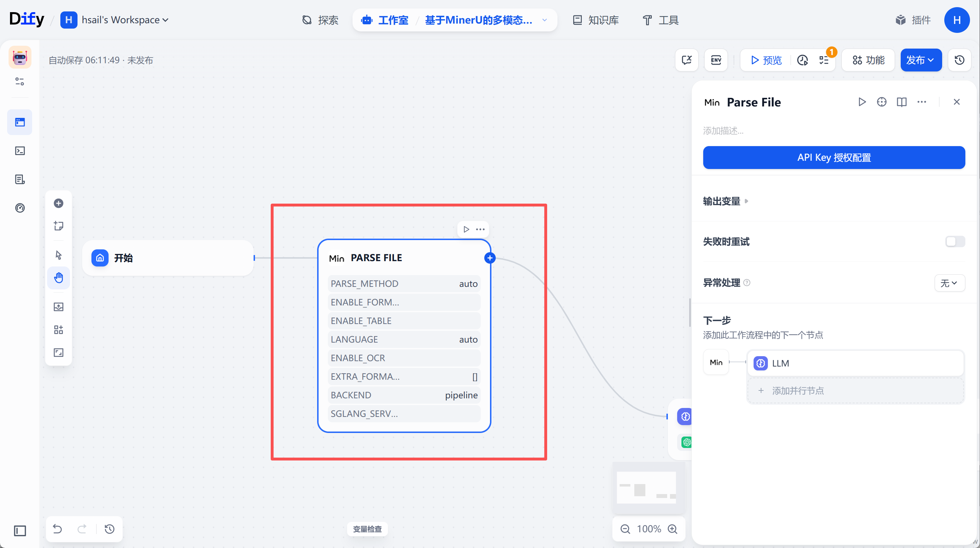Select the LLM next-step node

856,363
